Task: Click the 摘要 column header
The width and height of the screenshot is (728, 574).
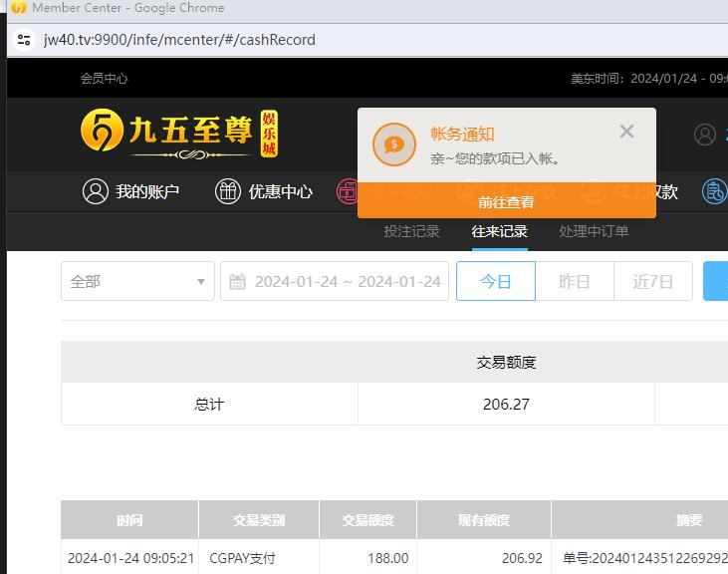Action: point(689,519)
